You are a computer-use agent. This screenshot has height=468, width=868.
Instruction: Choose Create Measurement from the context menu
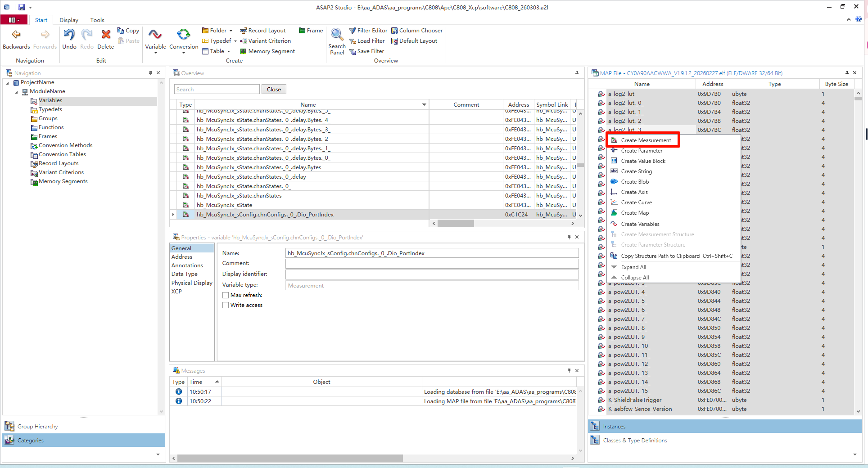646,140
